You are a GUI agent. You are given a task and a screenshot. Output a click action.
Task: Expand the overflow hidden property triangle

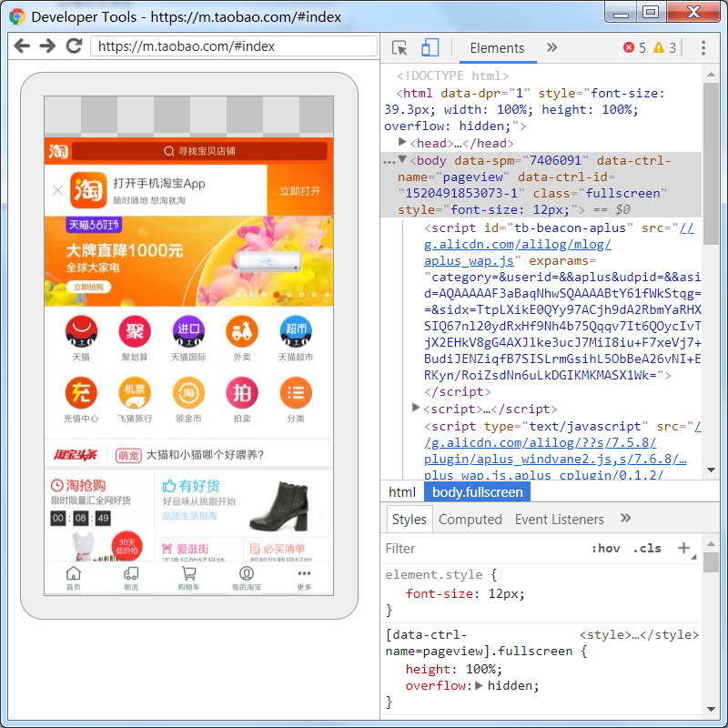480,685
